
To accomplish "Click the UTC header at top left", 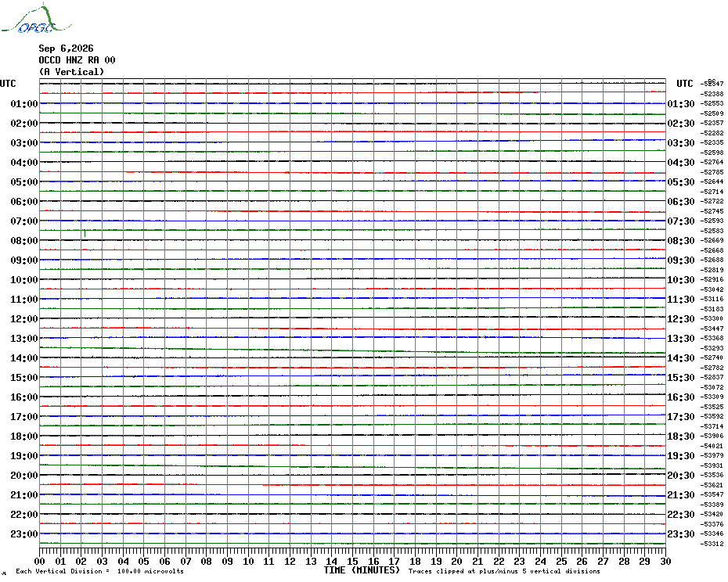I will pos(8,84).
